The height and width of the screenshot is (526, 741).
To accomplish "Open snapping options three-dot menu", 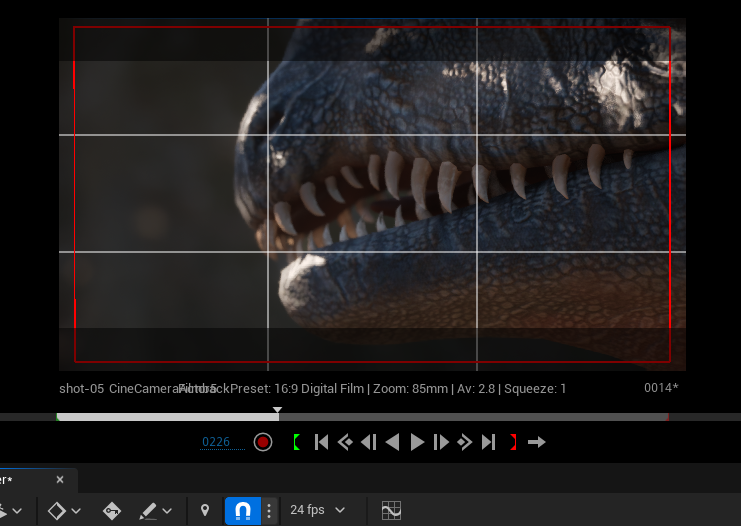I will coord(269,511).
